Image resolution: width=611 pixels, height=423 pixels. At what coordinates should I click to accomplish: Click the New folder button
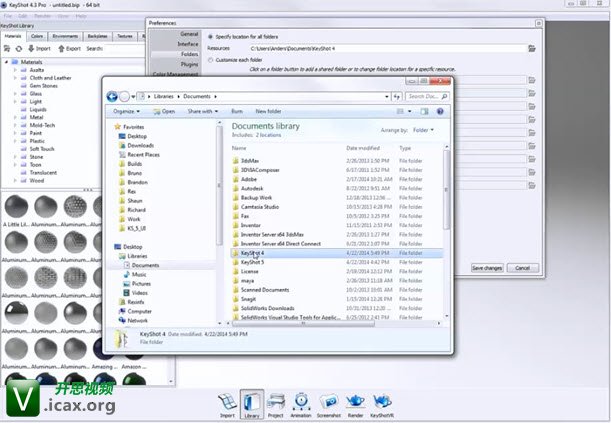click(x=267, y=112)
